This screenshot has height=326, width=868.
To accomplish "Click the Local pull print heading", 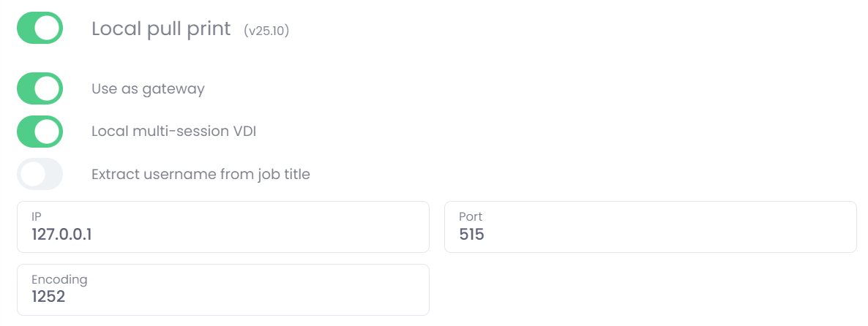I will 161,29.
